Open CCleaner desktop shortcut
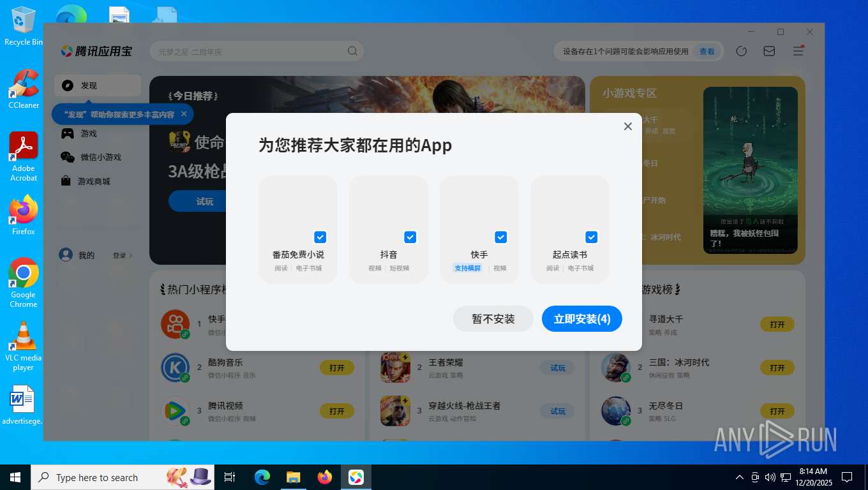The width and height of the screenshot is (868, 490). [x=24, y=89]
